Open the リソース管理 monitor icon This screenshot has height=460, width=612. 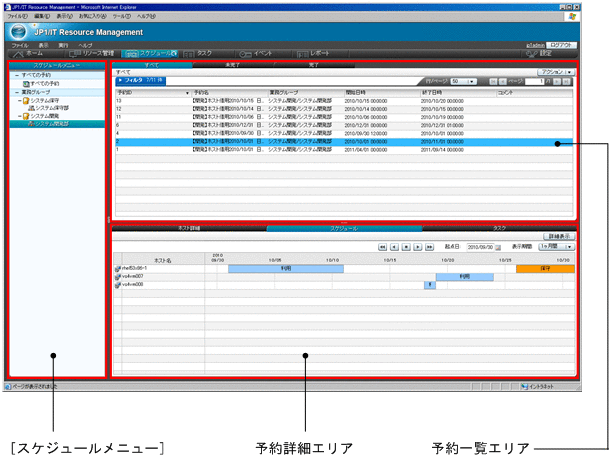tap(75, 54)
